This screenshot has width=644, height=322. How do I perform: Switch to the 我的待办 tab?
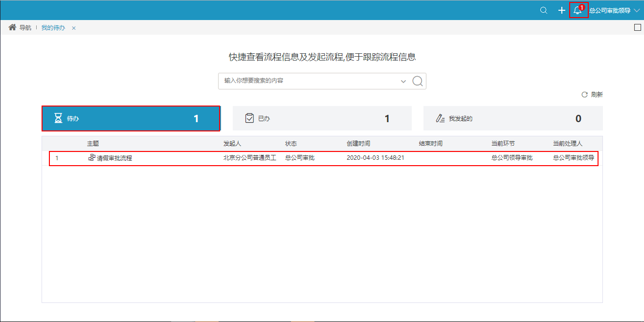click(53, 28)
